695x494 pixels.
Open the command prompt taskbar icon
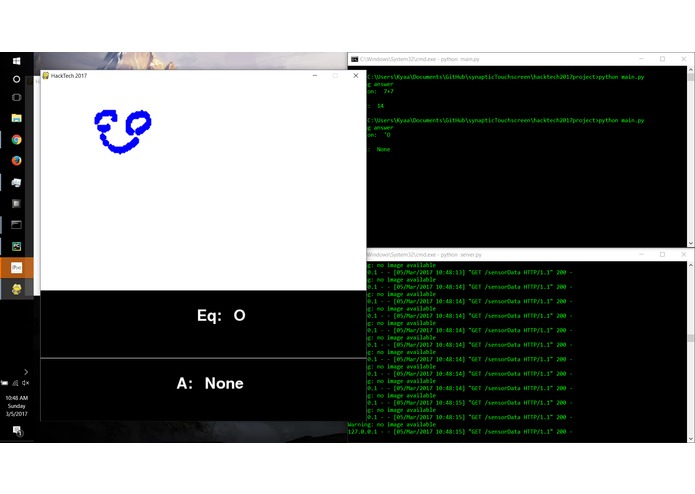(x=16, y=225)
